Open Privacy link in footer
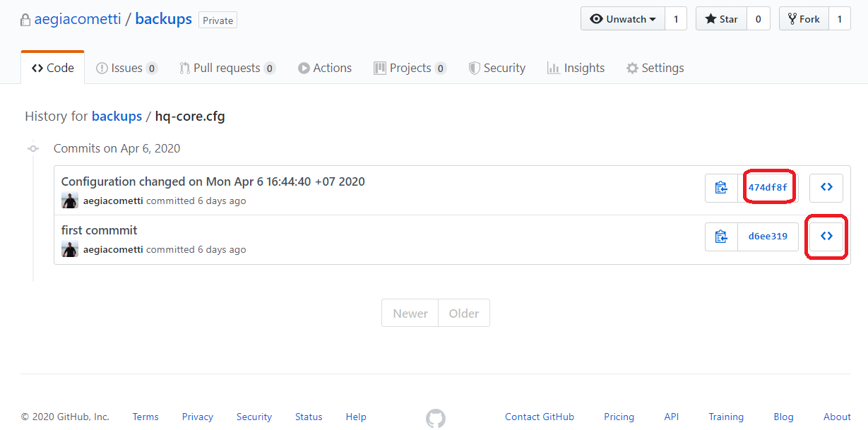868x430 pixels. [198, 417]
